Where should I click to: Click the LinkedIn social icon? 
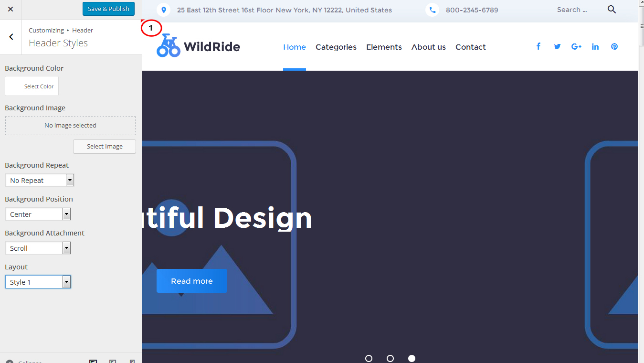coord(595,46)
